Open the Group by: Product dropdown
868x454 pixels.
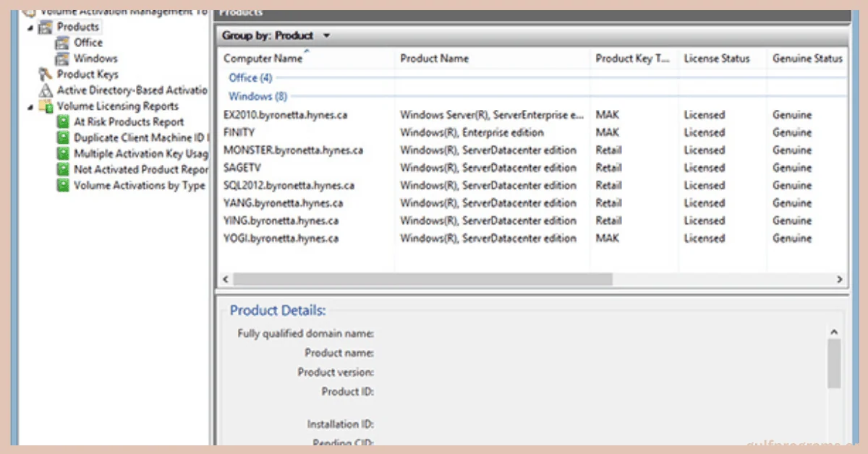click(276, 35)
